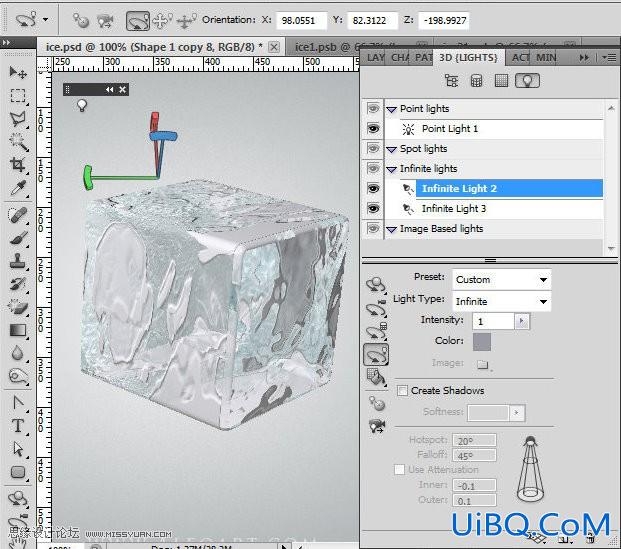
Task: Toggle visibility of Image Based lights group
Action: click(373, 229)
